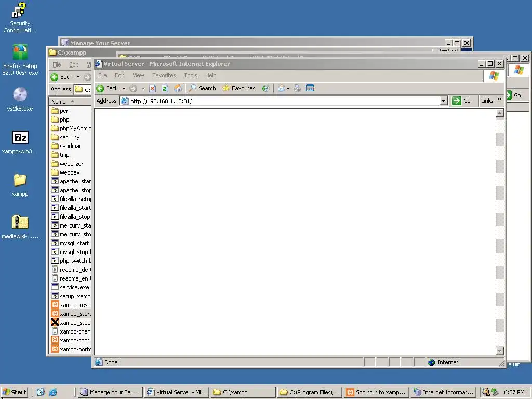This screenshot has width=532, height=399.
Task: Refresh the page with the Refresh icon
Action: pyautogui.click(x=165, y=88)
